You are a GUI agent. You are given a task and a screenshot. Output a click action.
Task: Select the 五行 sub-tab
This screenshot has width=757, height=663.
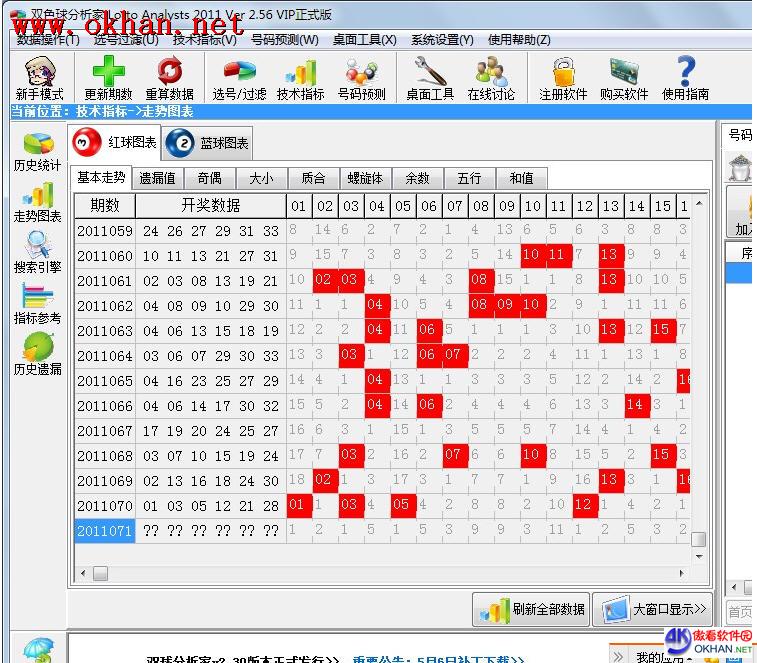click(470, 179)
